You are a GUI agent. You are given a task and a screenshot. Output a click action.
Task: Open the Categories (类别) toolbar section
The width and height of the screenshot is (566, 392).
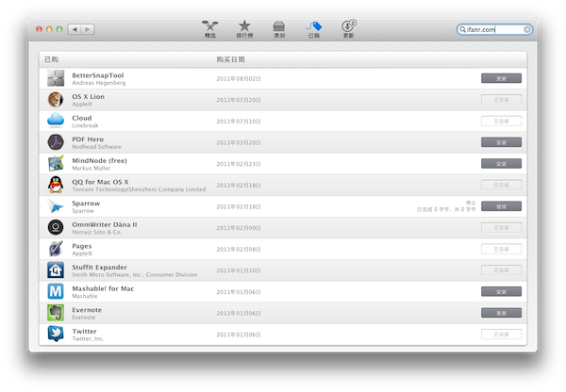coord(279,29)
